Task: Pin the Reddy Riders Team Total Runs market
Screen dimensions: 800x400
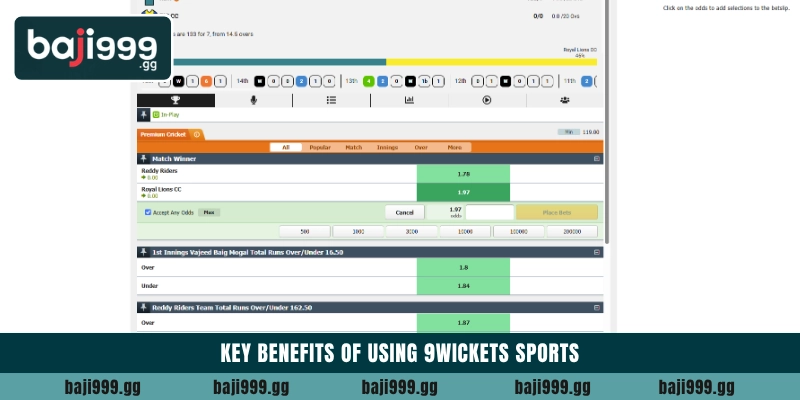Action: [144, 308]
